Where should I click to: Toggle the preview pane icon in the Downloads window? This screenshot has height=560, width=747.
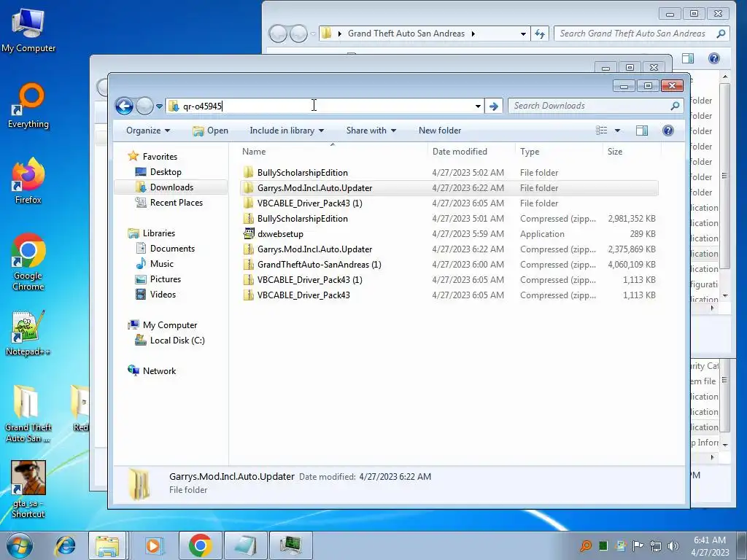[642, 131]
